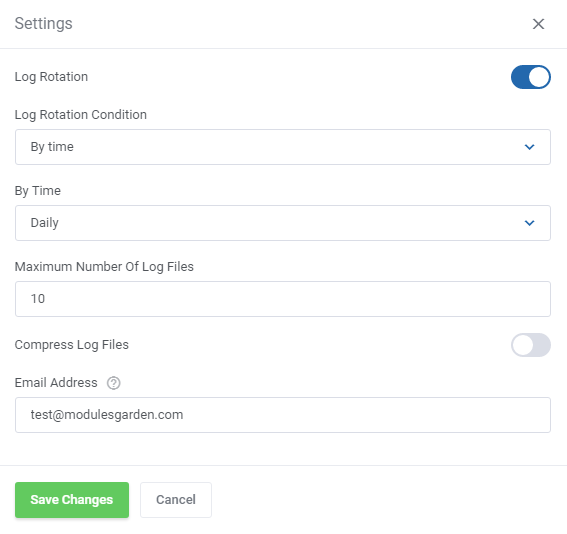567x534 pixels.
Task: Click the Save Changes button
Action: 72,500
